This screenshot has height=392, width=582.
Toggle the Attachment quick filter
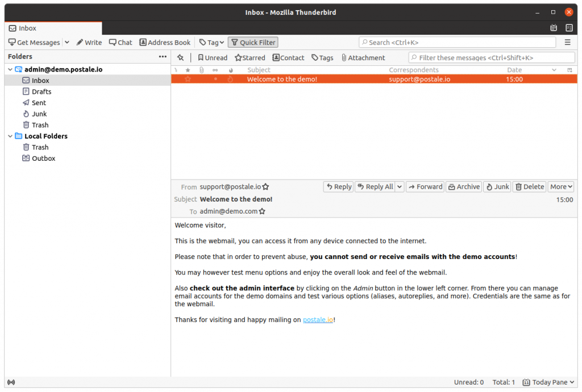pyautogui.click(x=363, y=57)
